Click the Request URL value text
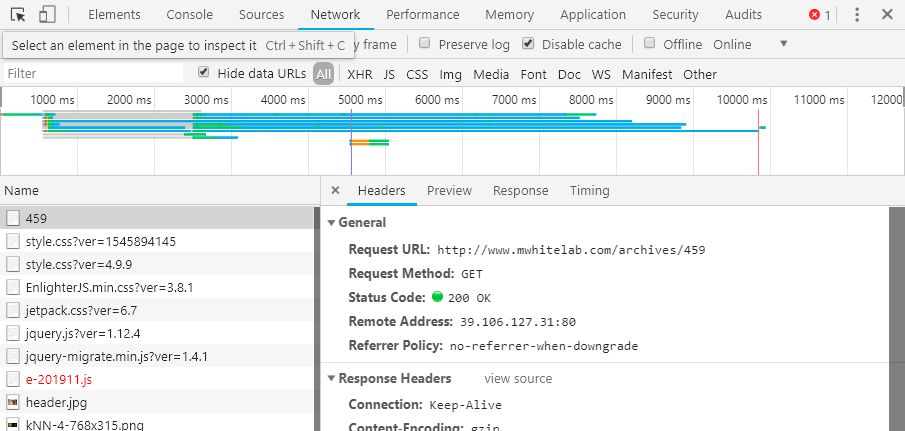 [x=571, y=250]
